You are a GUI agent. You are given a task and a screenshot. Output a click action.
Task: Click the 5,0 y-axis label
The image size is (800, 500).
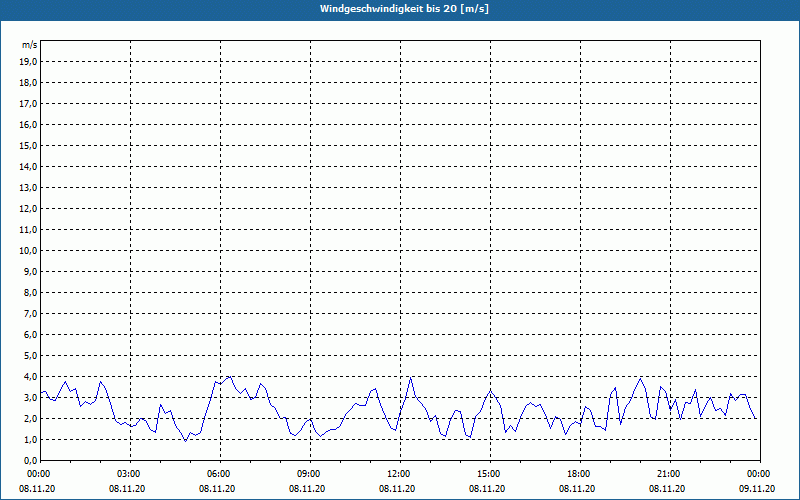coord(31,355)
